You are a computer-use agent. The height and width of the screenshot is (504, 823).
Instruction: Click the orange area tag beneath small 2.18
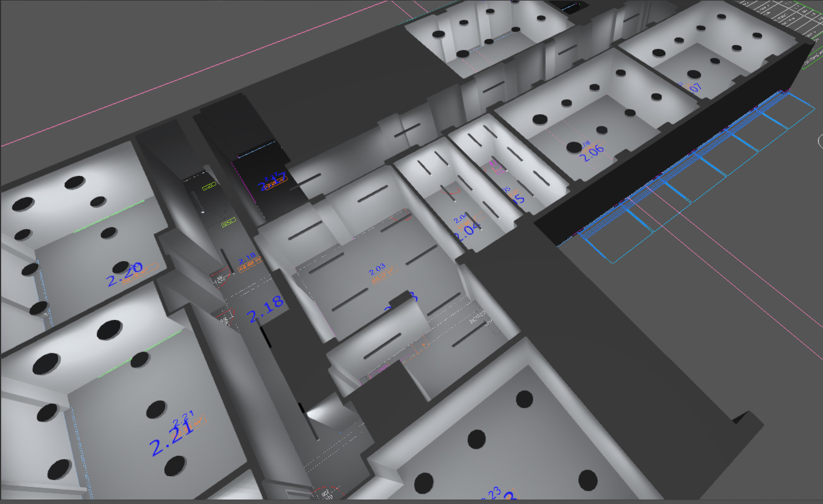coord(250,266)
